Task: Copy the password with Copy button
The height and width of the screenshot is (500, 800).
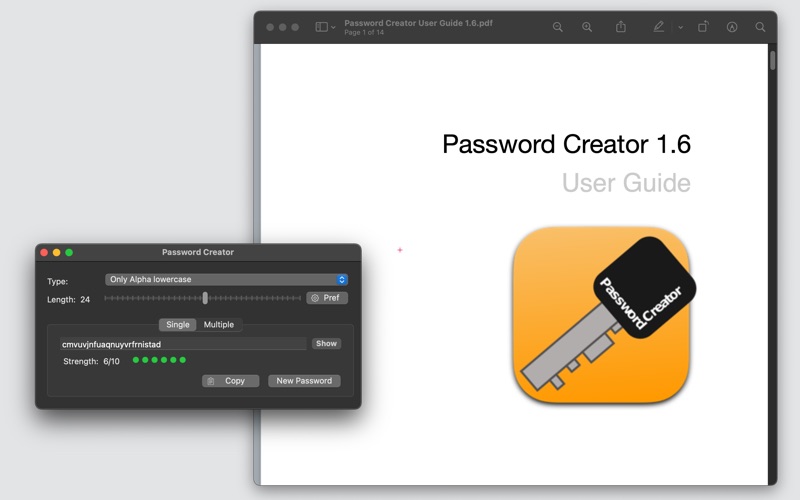Action: (x=231, y=381)
